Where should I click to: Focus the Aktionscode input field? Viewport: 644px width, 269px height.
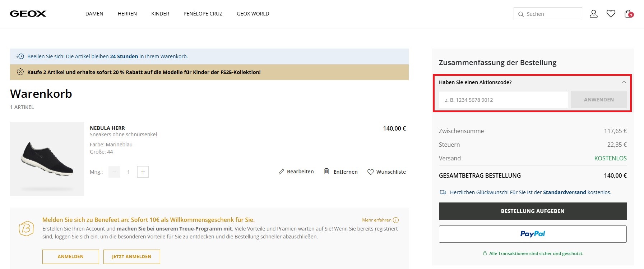pyautogui.click(x=504, y=100)
